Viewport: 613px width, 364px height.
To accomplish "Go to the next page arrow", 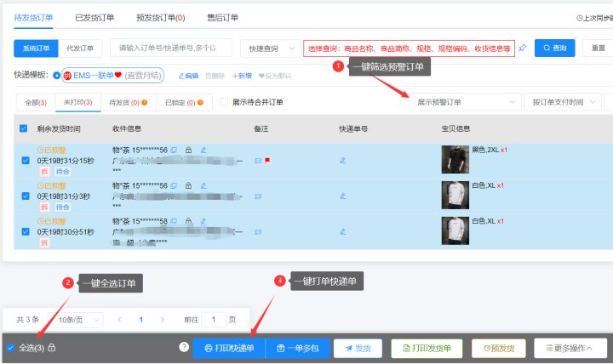I will [163, 320].
